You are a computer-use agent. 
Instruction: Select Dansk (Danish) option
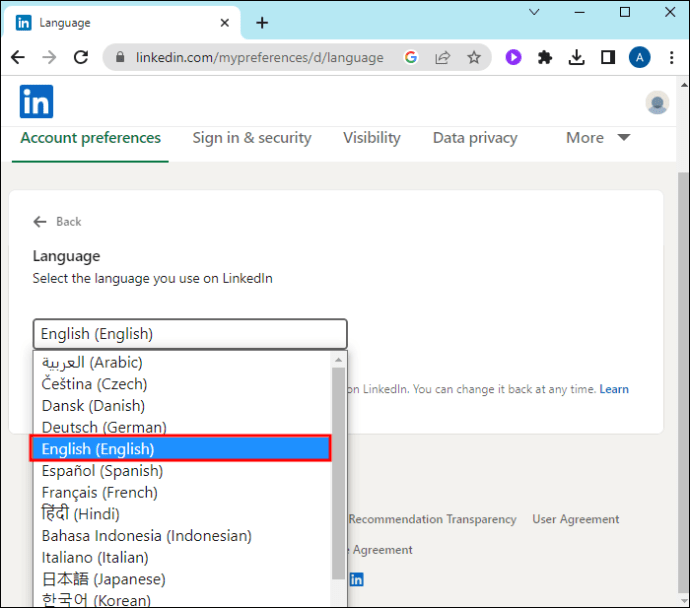tap(183, 406)
